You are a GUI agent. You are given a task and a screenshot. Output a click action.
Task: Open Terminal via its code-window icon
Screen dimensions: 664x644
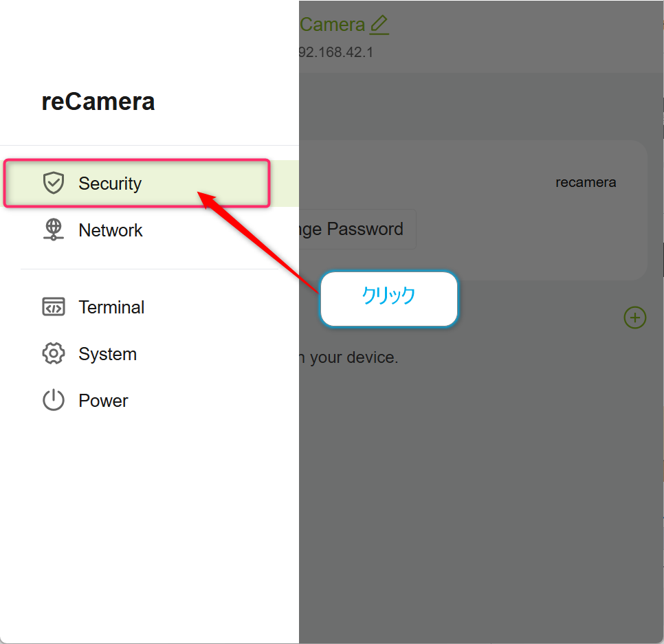[54, 307]
